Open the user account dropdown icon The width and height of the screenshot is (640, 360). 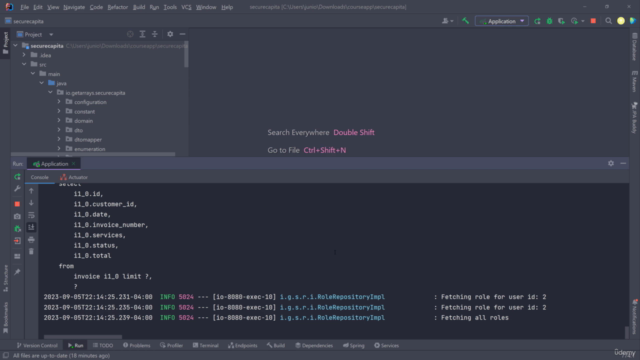tap(447, 21)
